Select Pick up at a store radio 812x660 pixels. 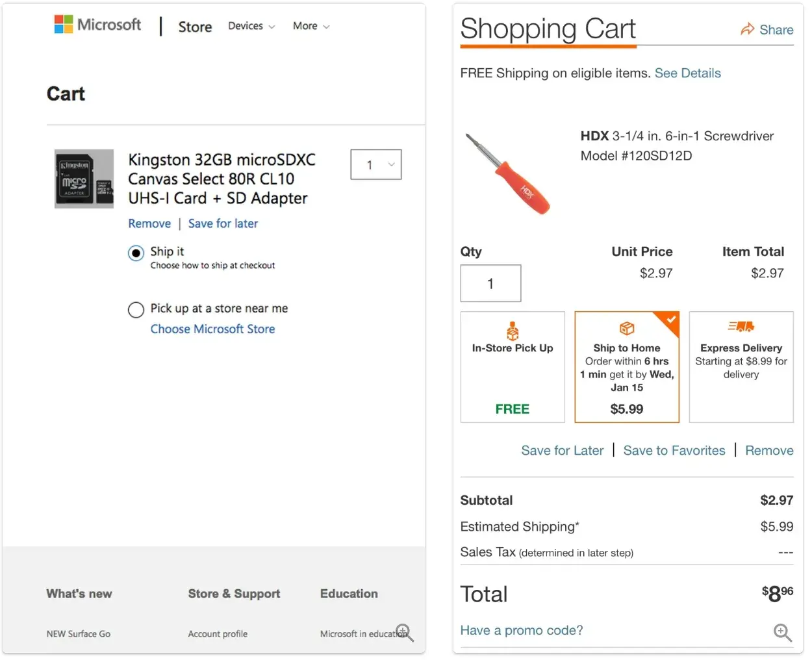[x=136, y=310]
